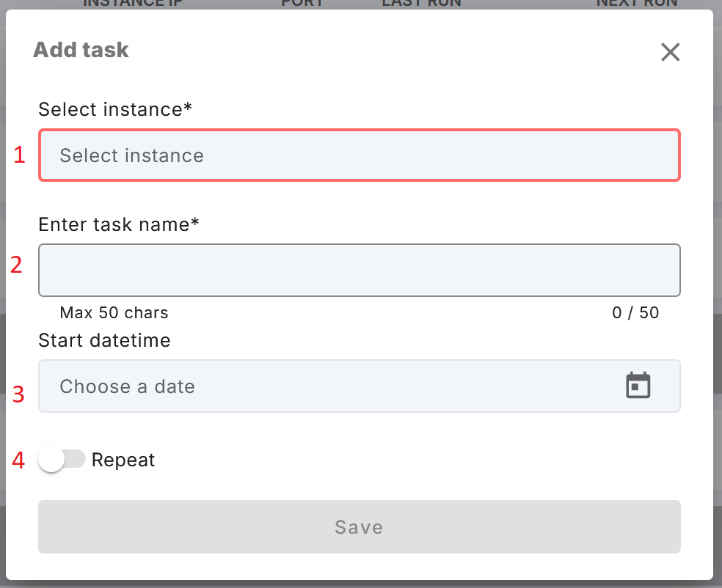Click the Add task dialog heading
This screenshot has width=722, height=588.
(x=81, y=50)
